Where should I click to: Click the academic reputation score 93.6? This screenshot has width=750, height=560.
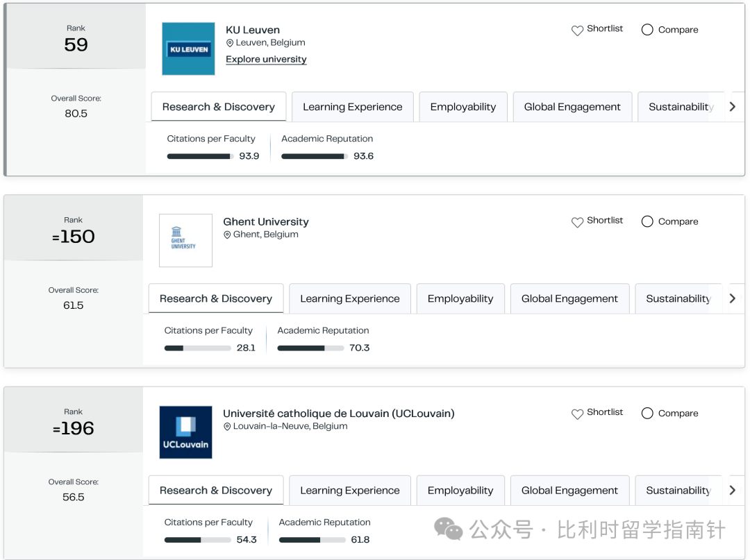(363, 156)
